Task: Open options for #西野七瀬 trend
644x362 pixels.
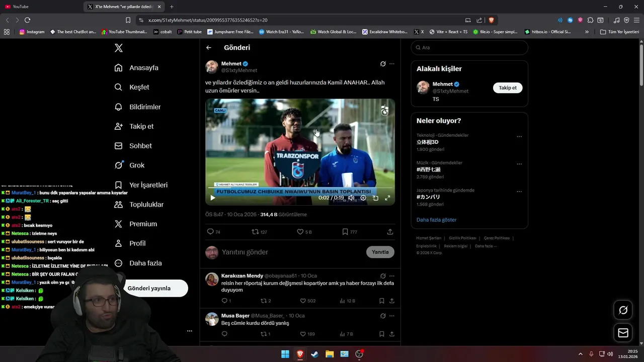Action: tap(519, 164)
